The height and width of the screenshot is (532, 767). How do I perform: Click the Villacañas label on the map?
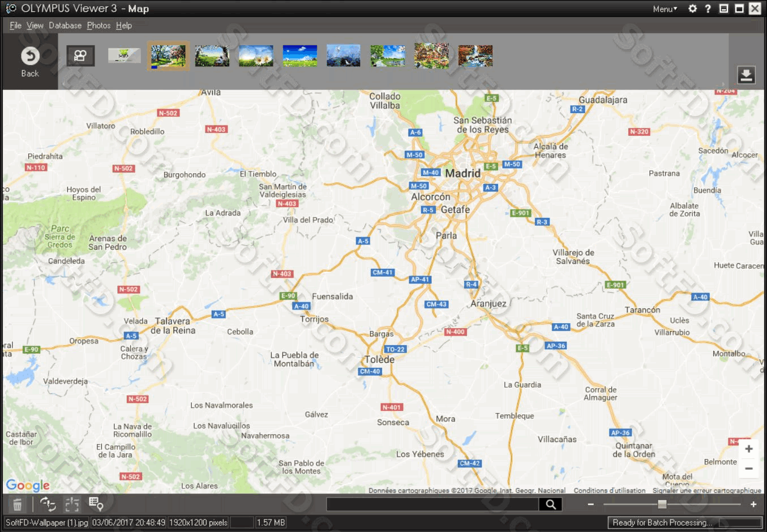pyautogui.click(x=557, y=439)
